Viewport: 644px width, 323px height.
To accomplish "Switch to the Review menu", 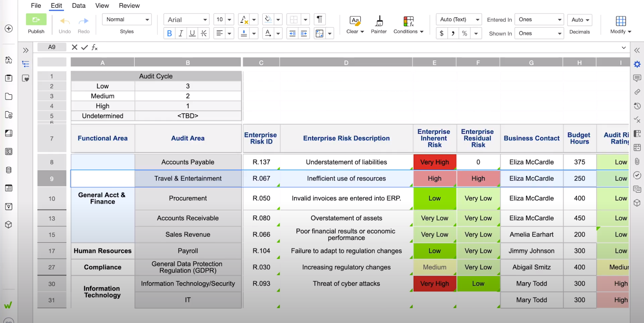I will pyautogui.click(x=129, y=6).
